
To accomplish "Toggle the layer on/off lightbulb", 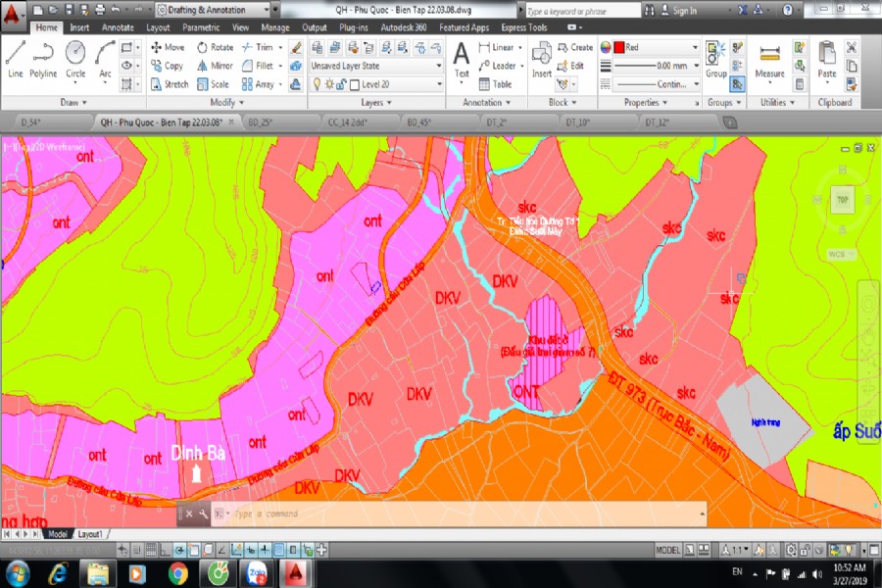I will tap(318, 84).
